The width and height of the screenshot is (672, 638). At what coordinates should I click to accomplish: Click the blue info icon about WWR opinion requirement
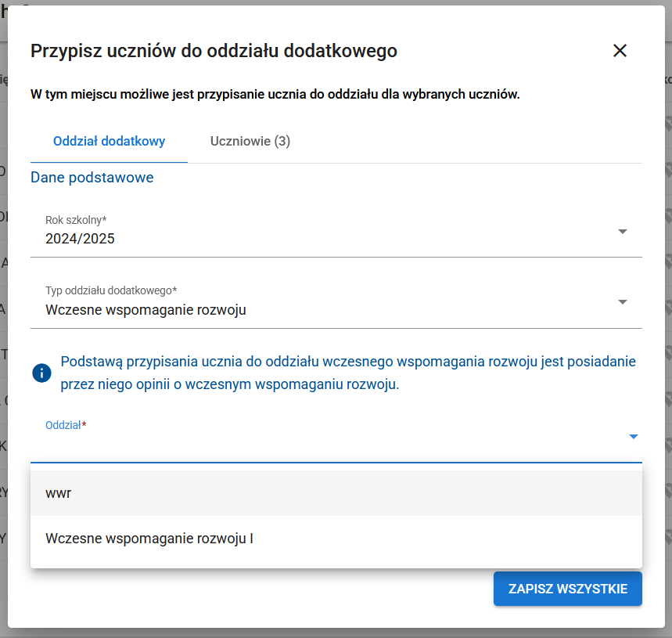coord(41,373)
